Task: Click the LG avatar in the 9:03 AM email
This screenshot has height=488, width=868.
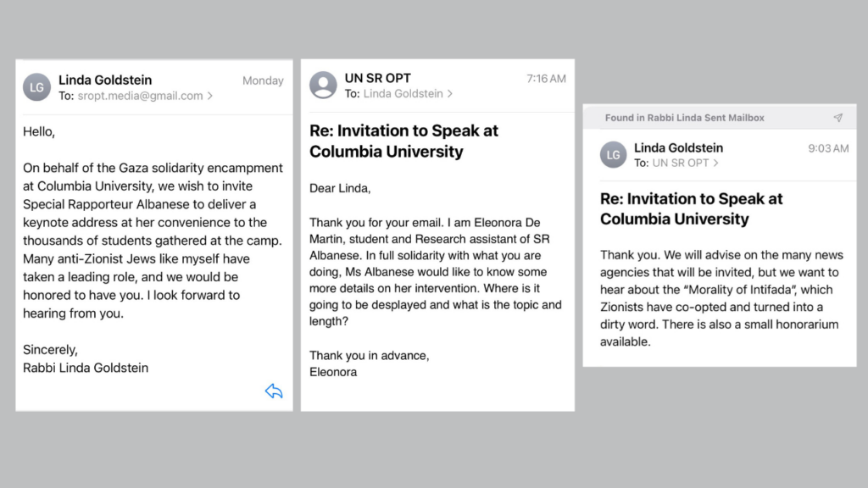Action: tap(614, 154)
